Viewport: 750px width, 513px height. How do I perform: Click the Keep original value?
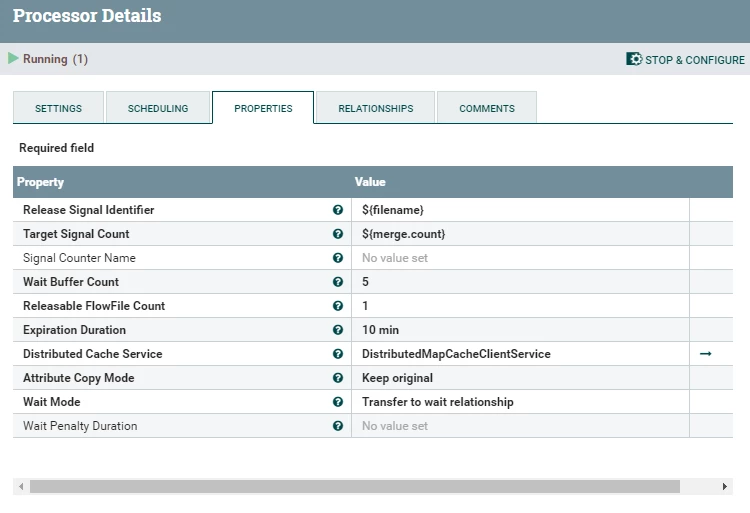[520, 378]
